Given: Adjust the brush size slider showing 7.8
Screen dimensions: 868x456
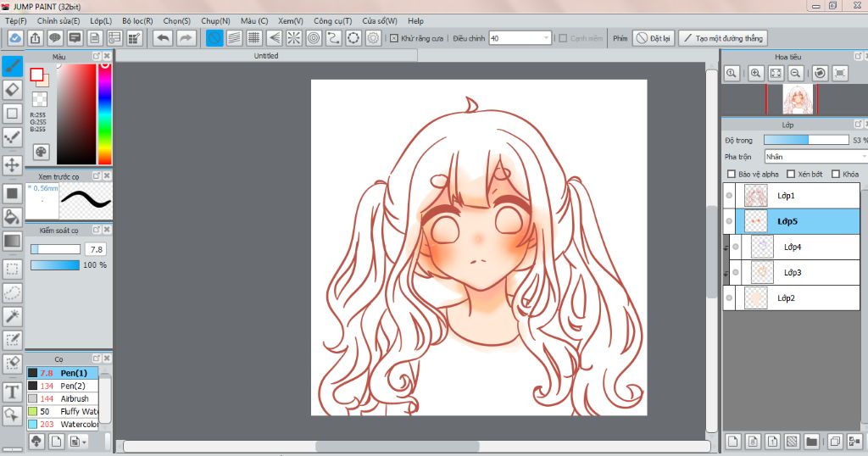Looking at the screenshot, I should click(x=55, y=249).
